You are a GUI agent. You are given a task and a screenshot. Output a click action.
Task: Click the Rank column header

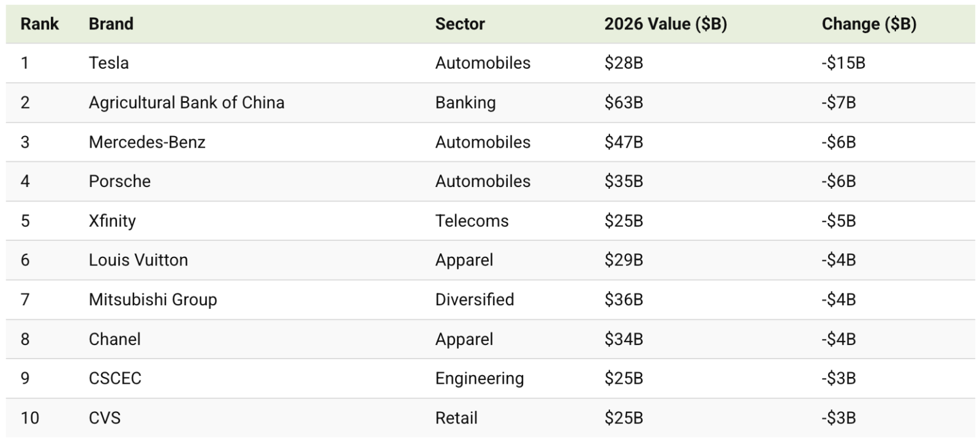click(39, 24)
